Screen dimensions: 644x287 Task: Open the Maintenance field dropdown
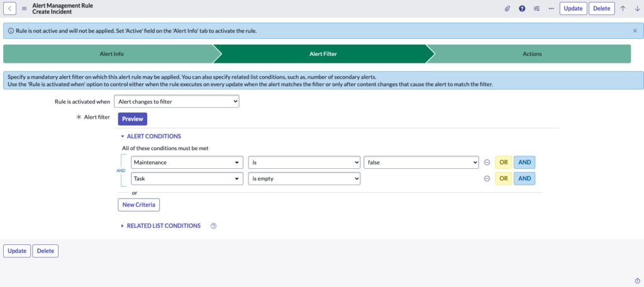(187, 162)
